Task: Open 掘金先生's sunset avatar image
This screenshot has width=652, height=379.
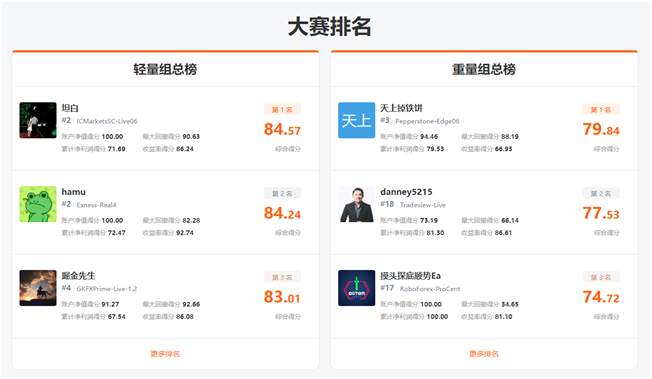Action: click(x=38, y=288)
